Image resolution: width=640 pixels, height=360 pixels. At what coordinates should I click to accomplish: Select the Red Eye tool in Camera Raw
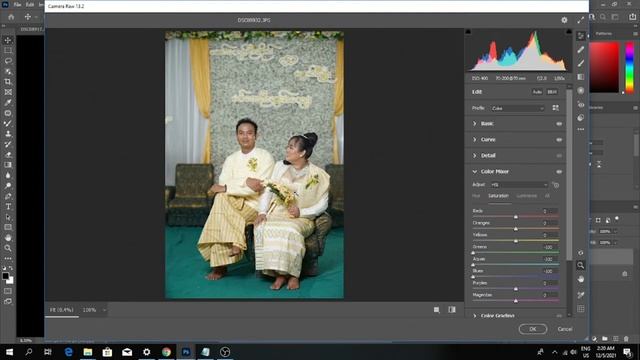(581, 104)
